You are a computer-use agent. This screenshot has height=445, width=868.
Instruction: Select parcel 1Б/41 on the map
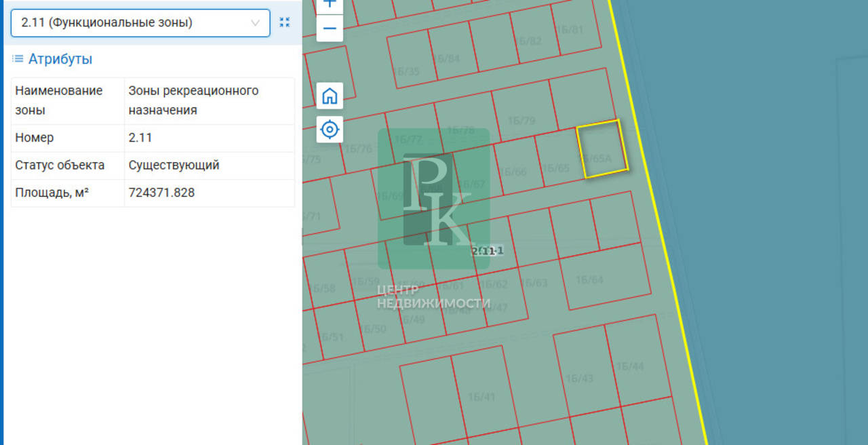click(x=483, y=396)
